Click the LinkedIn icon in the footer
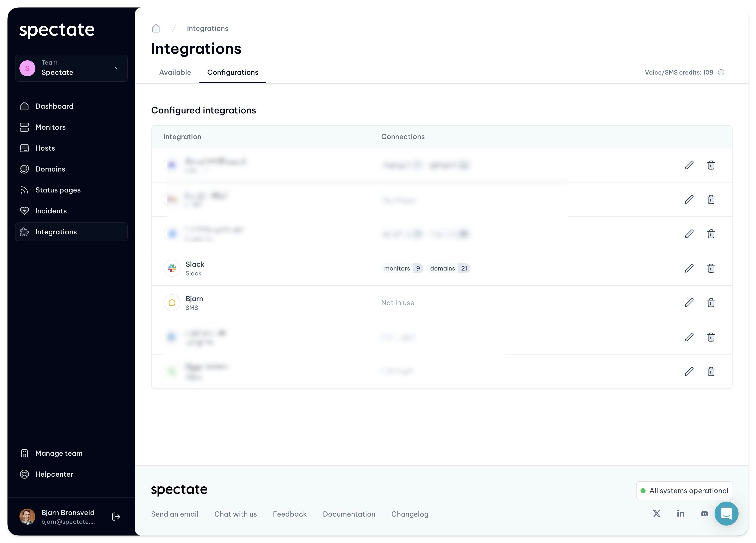The image size is (756, 543). [x=680, y=514]
